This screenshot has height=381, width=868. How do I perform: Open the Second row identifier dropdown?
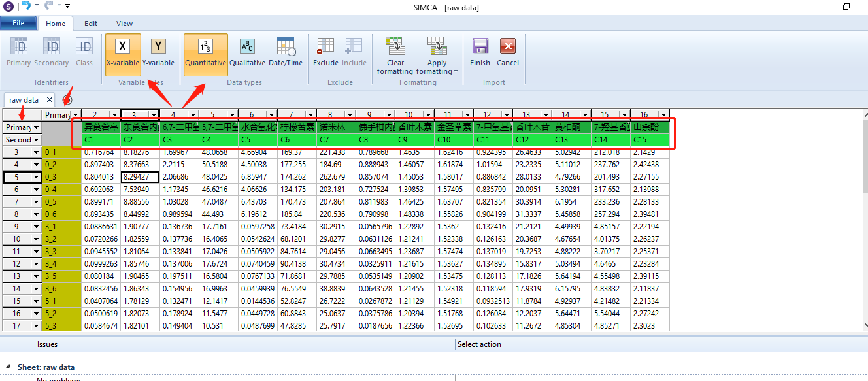click(x=36, y=140)
